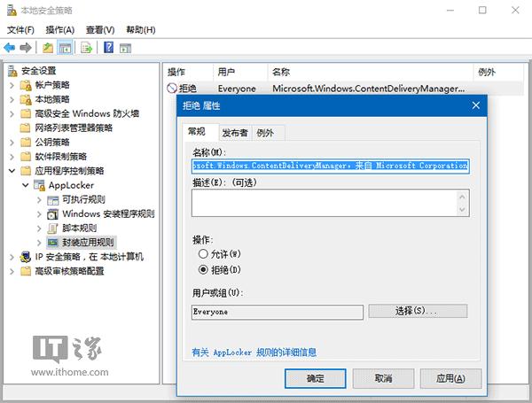Click the Back arrow toolbar icon
The image size is (532, 403).
(10, 47)
